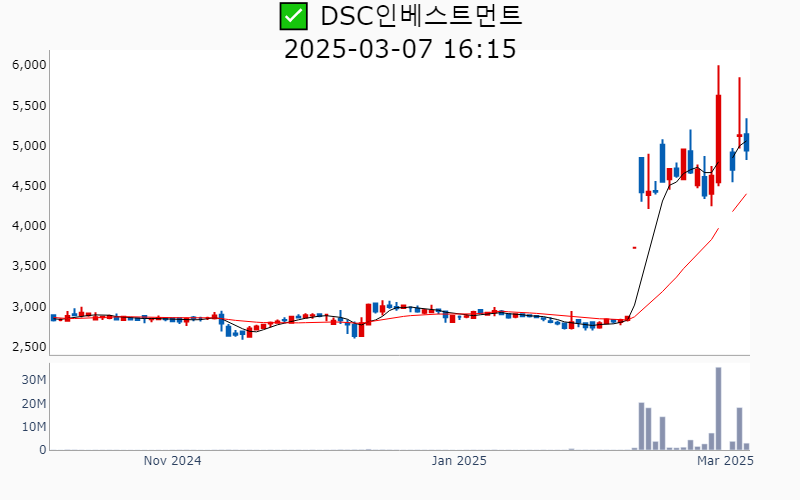Click the 4,000 price axis label
The width and height of the screenshot is (800, 500).
[x=29, y=226]
